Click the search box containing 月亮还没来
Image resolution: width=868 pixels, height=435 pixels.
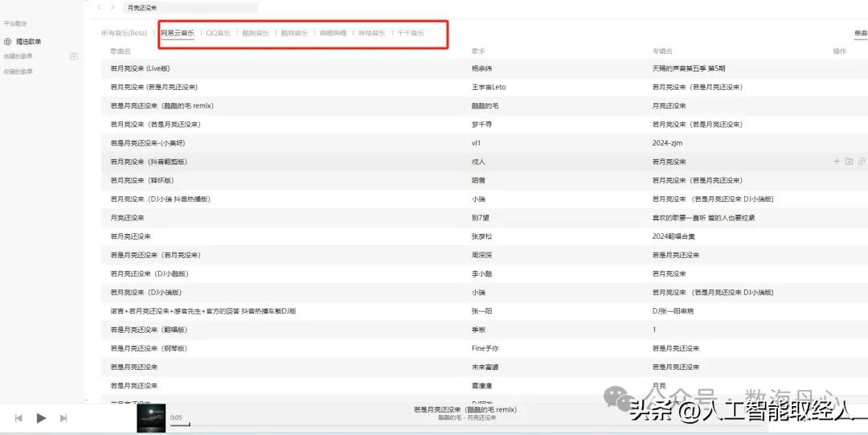(190, 8)
